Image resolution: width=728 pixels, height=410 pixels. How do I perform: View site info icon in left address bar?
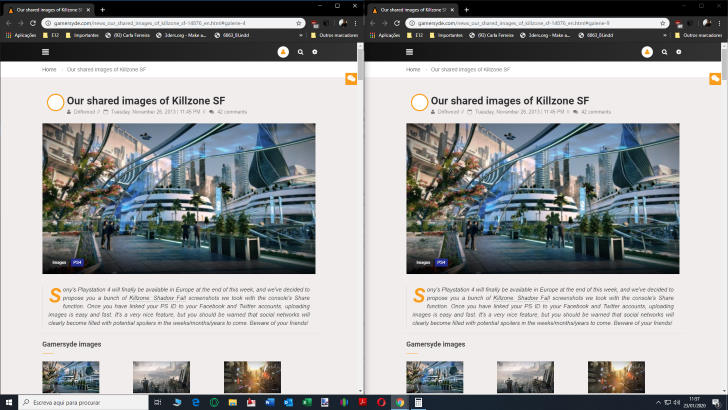[x=48, y=23]
